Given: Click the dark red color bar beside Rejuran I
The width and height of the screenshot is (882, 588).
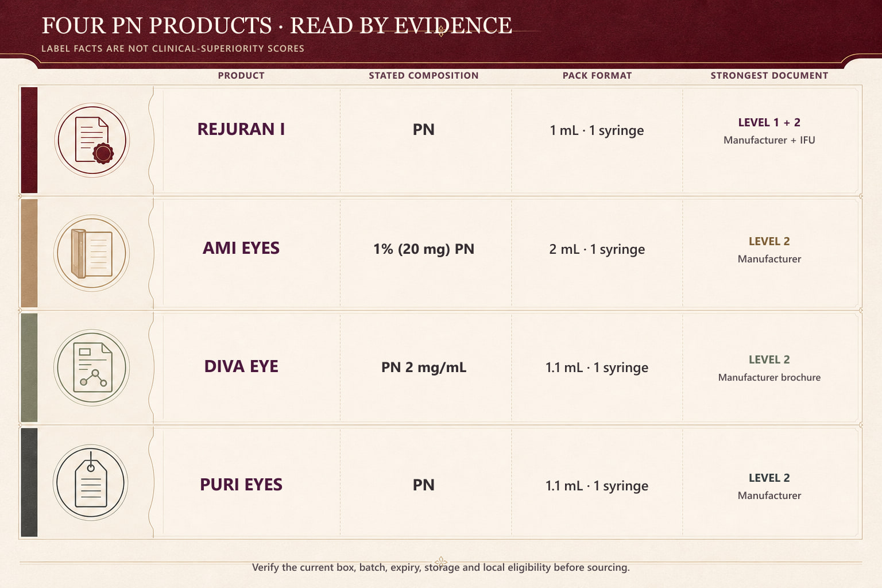Looking at the screenshot, I should click(29, 140).
